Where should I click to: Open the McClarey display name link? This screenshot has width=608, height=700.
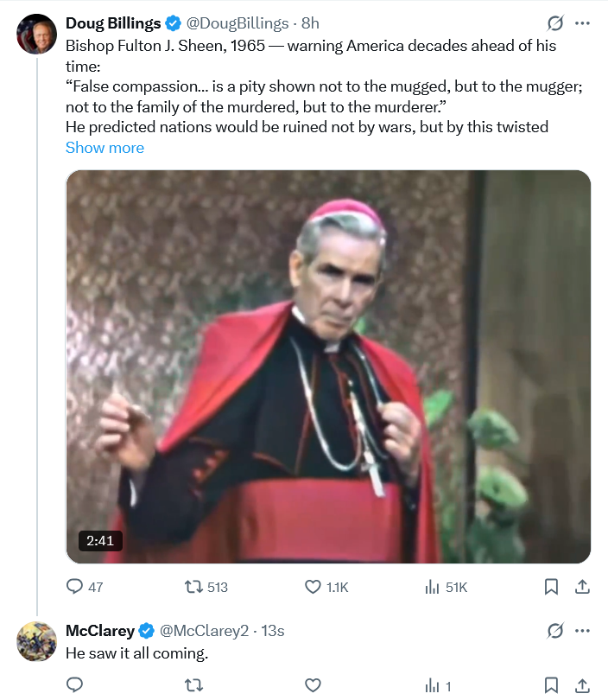(x=100, y=631)
